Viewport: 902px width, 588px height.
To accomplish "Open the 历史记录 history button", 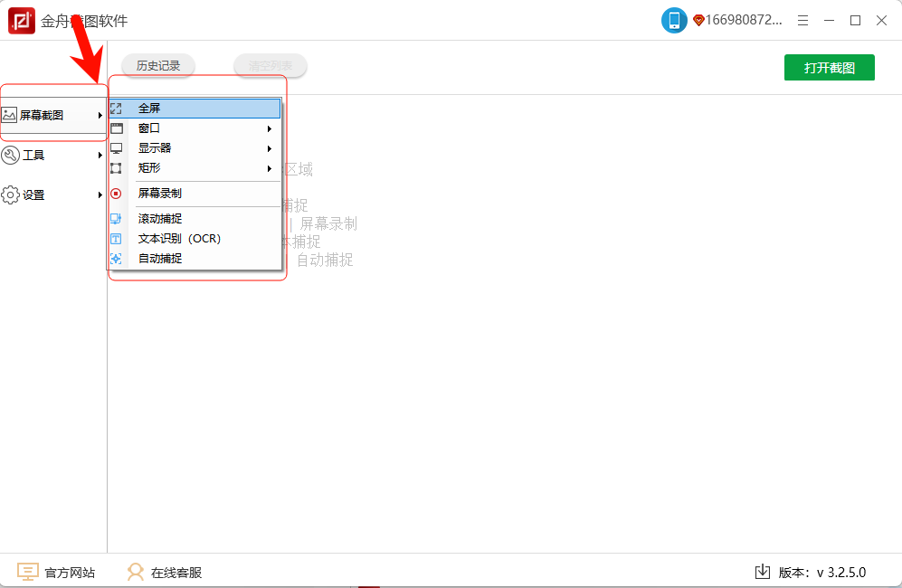I will pyautogui.click(x=158, y=66).
